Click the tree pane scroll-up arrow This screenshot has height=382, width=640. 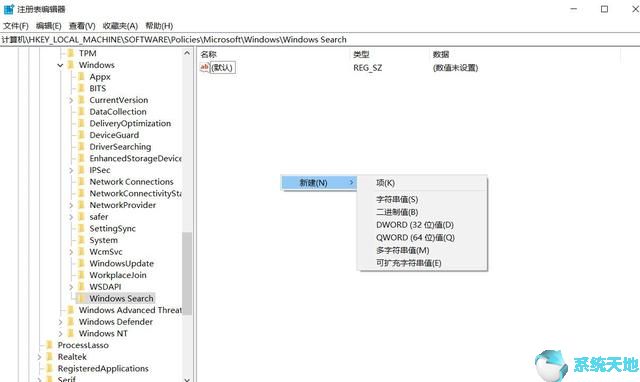coord(187,53)
